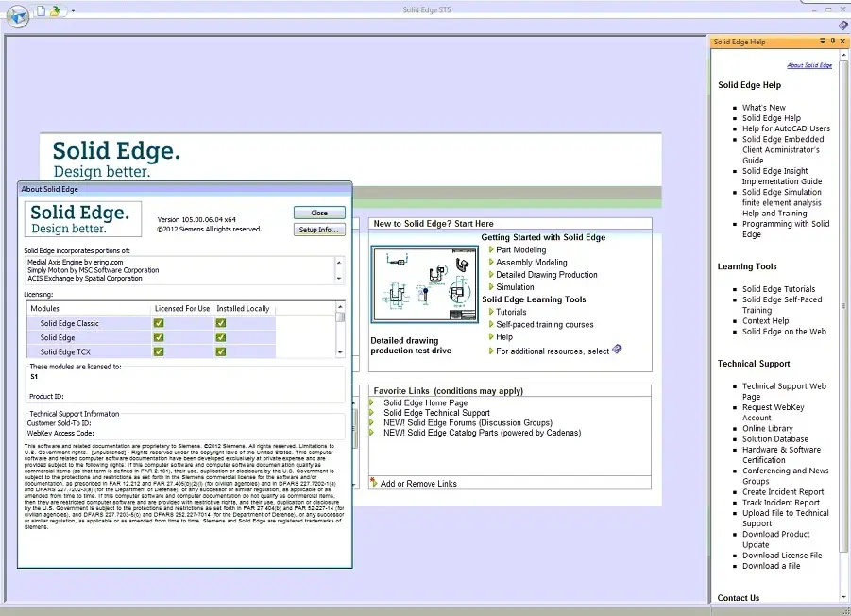Click up arrow of the Licensing list scrollbar
This screenshot has width=851, height=616.
tap(340, 307)
